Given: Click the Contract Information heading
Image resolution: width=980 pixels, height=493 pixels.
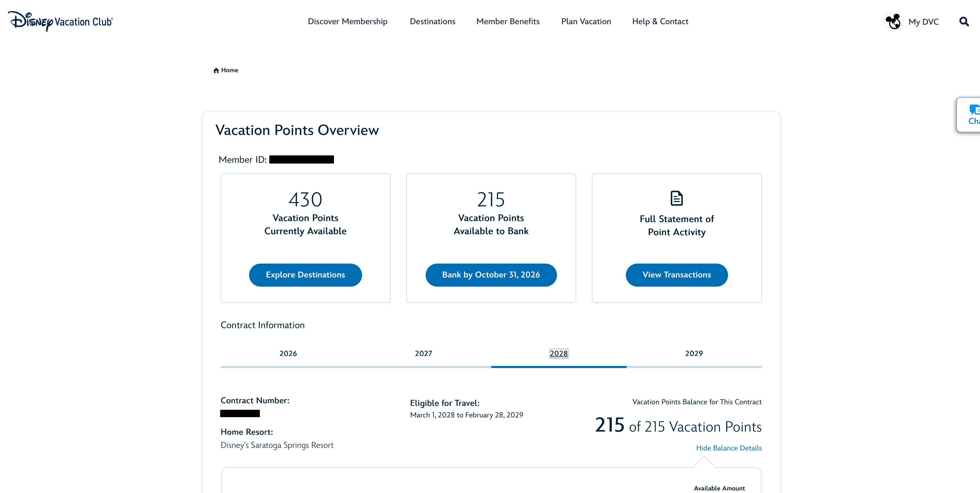Looking at the screenshot, I should pyautogui.click(x=262, y=325).
